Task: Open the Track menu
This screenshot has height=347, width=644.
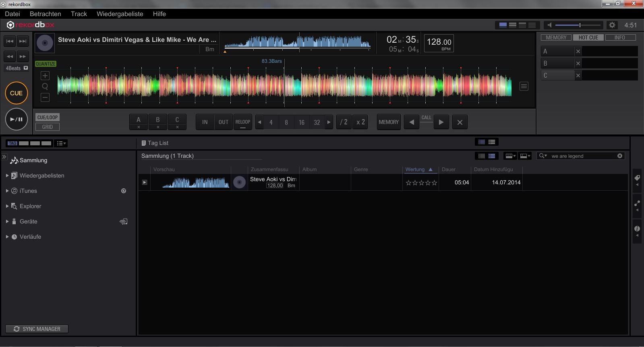Action: [79, 14]
